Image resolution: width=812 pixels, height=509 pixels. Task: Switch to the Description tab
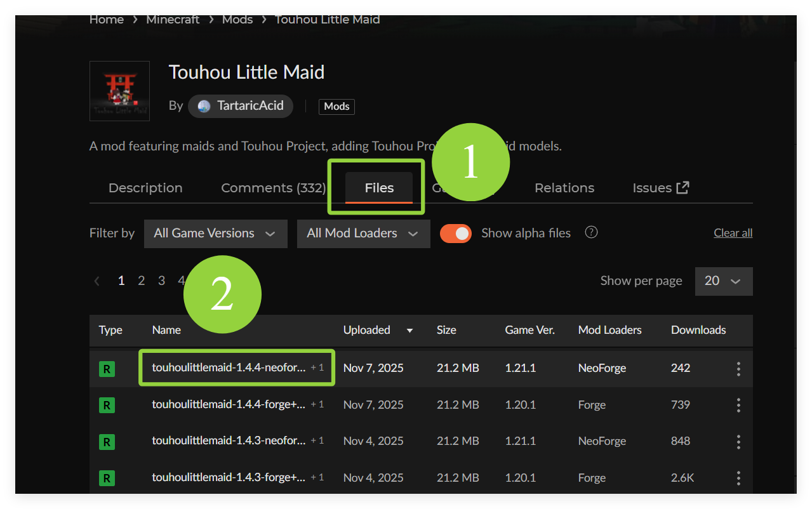pyautogui.click(x=145, y=188)
